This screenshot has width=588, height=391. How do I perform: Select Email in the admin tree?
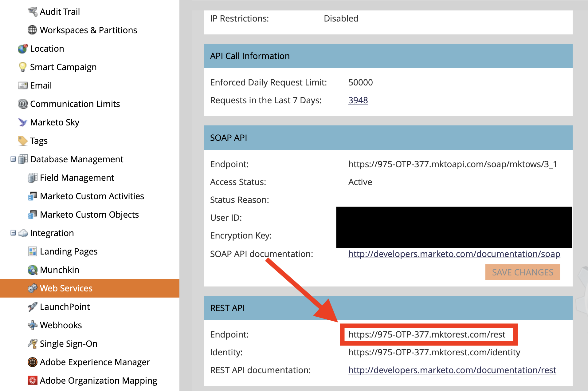coord(41,85)
